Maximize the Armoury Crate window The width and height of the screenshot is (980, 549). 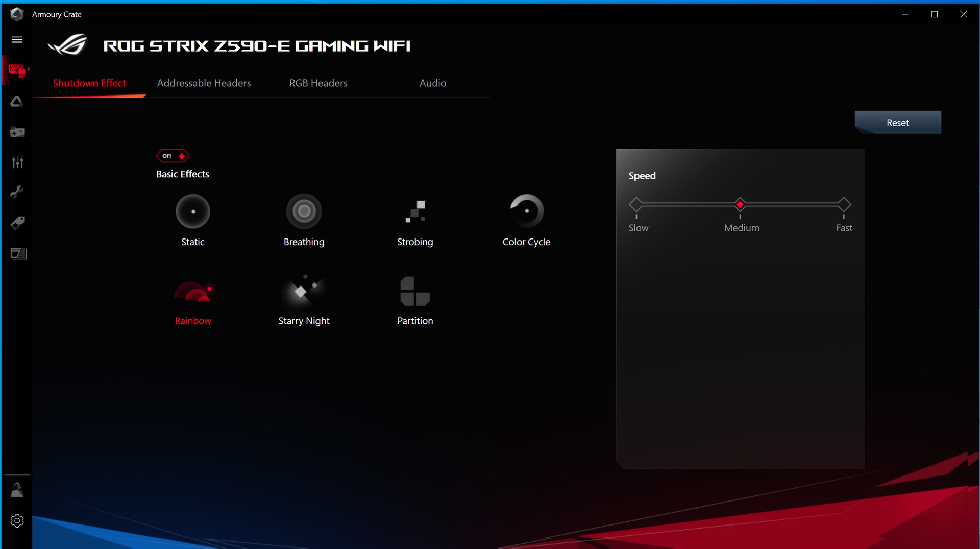click(935, 14)
